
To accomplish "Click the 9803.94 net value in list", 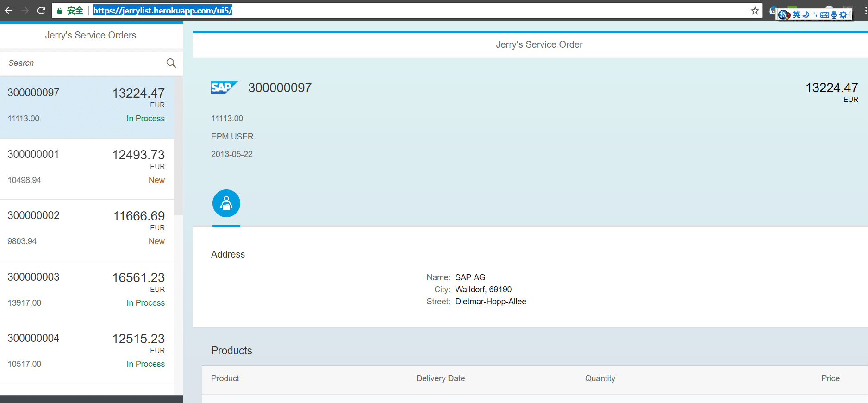I will [22, 241].
